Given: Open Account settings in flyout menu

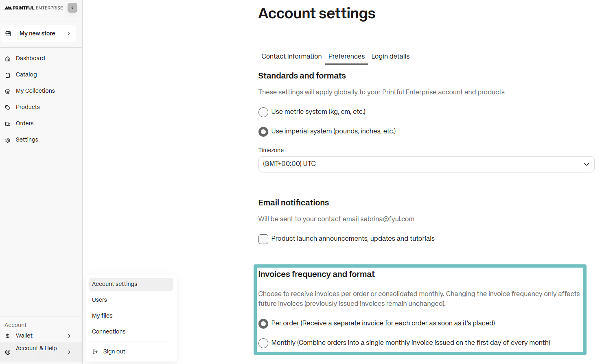Looking at the screenshot, I should point(131,284).
